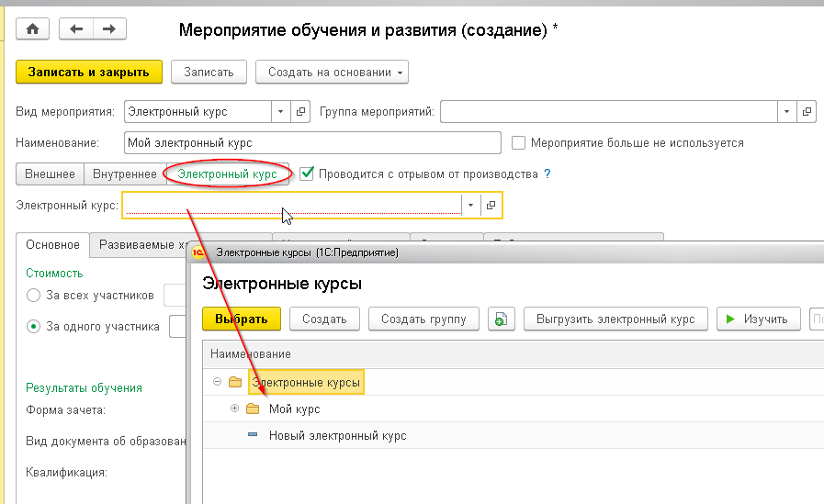Select 'За всех участников' radio button
824x504 pixels.
click(x=34, y=295)
